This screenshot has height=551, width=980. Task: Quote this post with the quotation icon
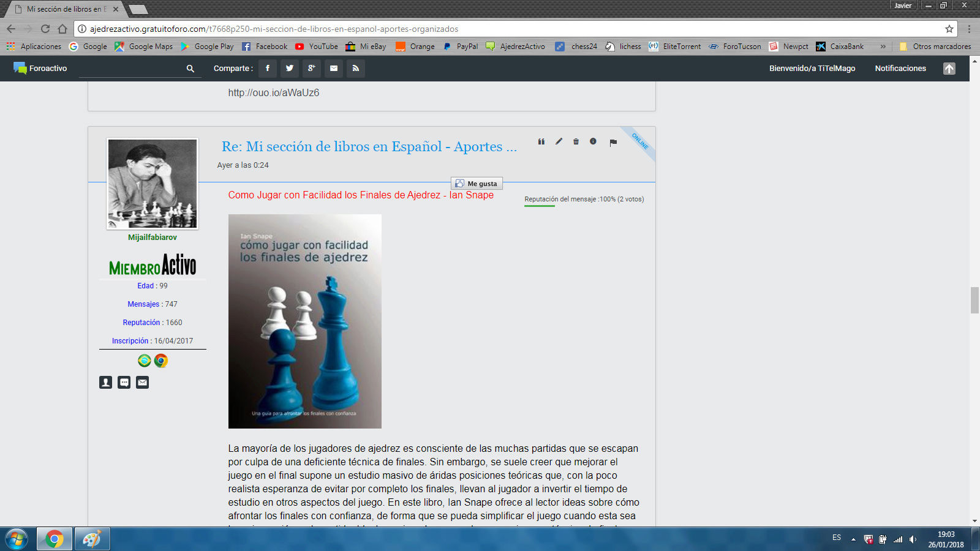click(541, 141)
